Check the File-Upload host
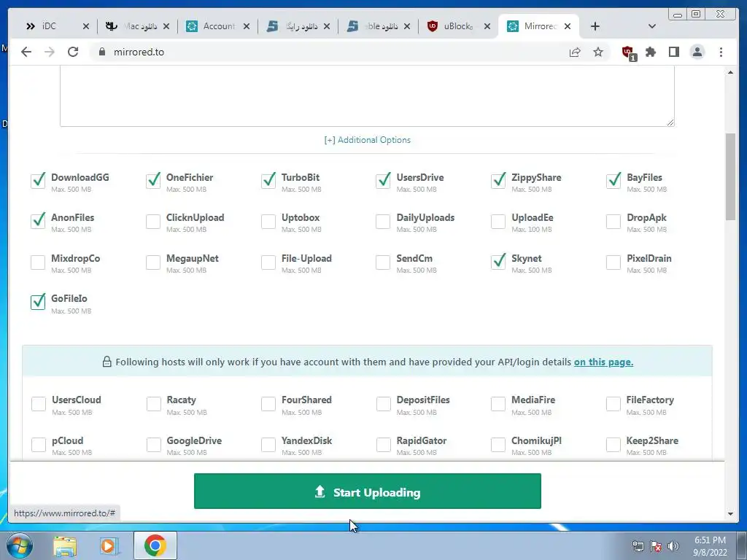Image resolution: width=747 pixels, height=560 pixels. pyautogui.click(x=268, y=262)
